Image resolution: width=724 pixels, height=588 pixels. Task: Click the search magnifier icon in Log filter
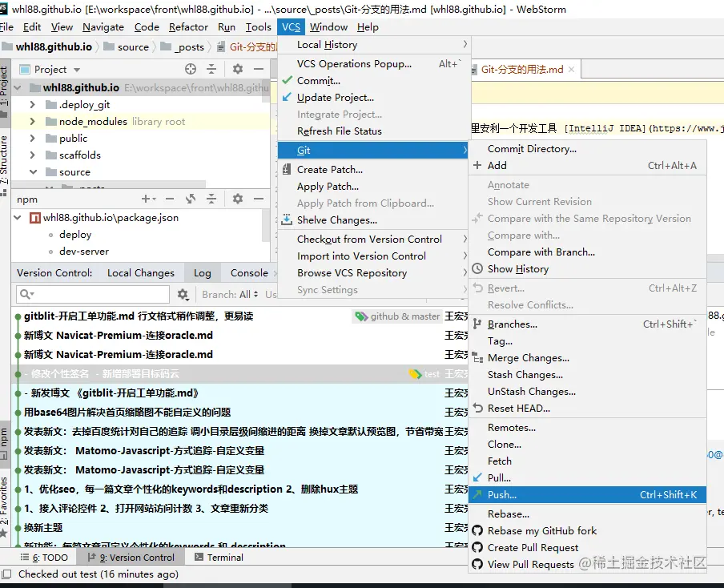tap(26, 294)
